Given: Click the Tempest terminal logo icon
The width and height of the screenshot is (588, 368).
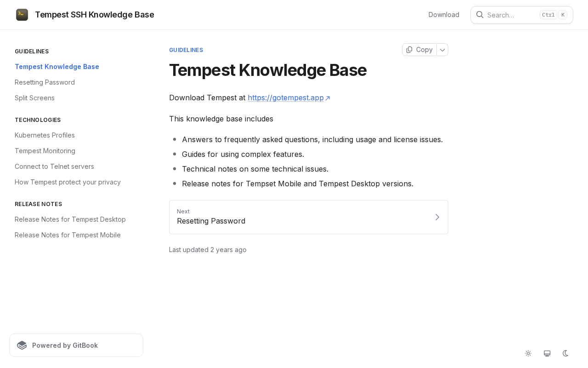Looking at the screenshot, I should point(22,15).
